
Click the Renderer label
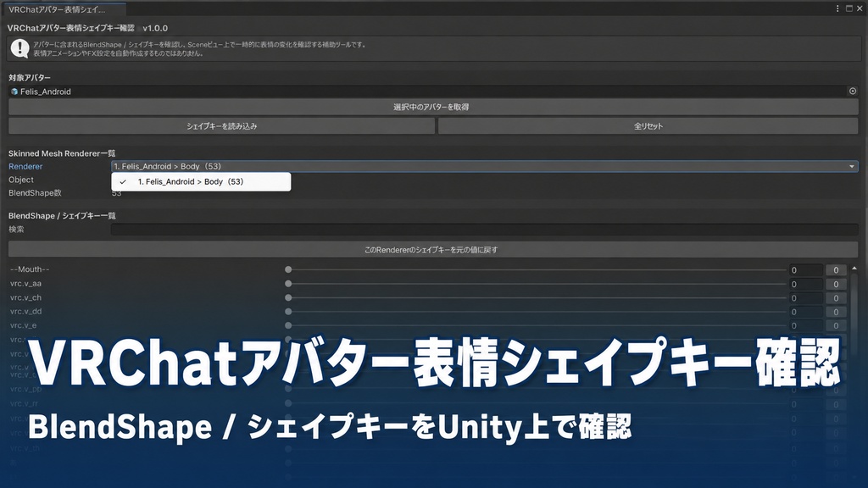click(25, 167)
